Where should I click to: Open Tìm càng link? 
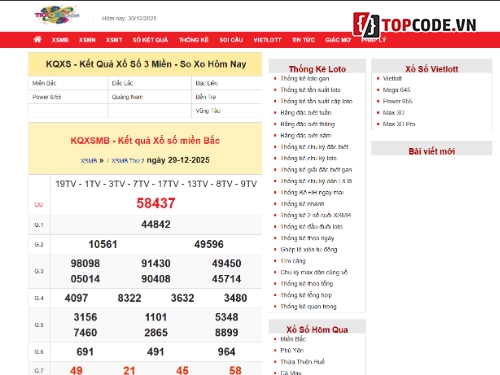293,261
